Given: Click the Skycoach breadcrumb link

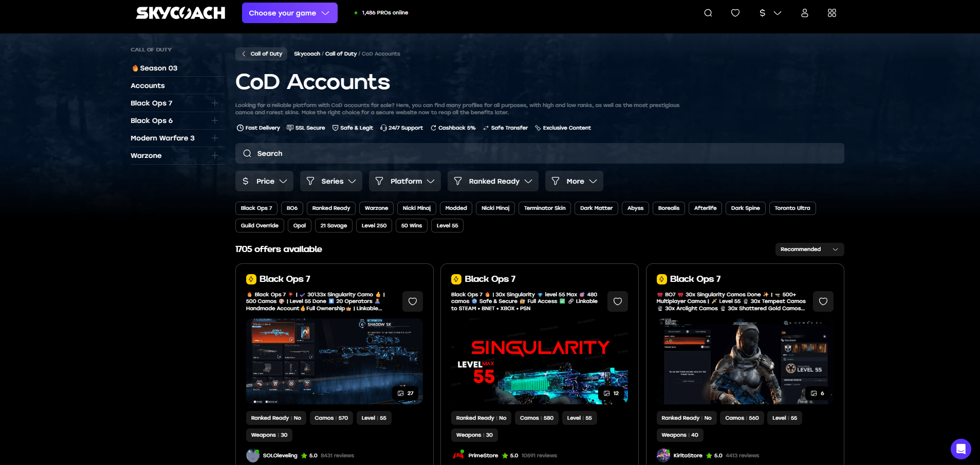Looking at the screenshot, I should click(307, 54).
